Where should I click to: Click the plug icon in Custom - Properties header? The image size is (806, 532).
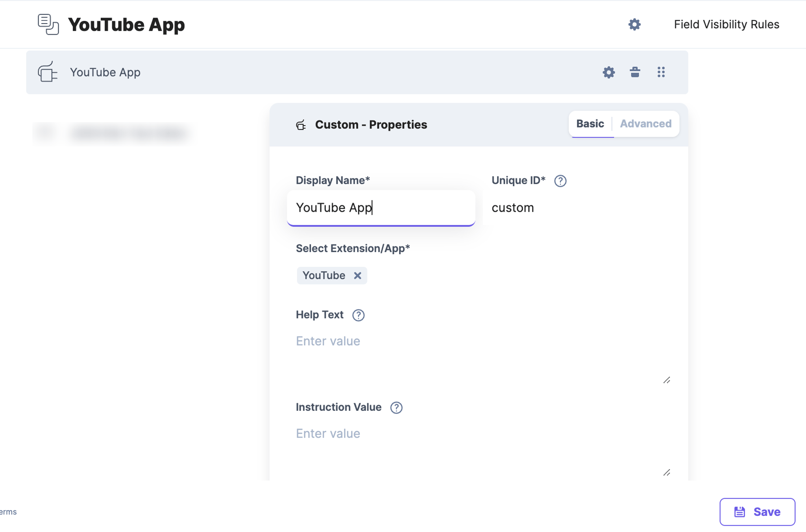click(x=301, y=125)
